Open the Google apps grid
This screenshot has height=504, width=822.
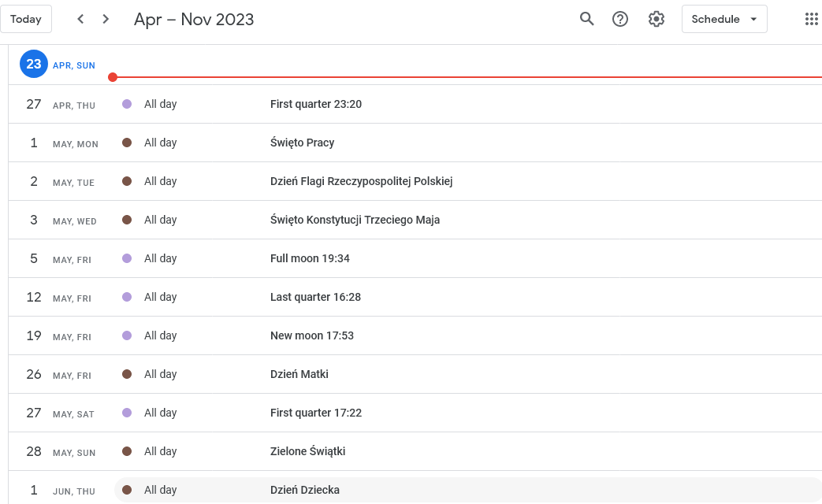pos(812,19)
